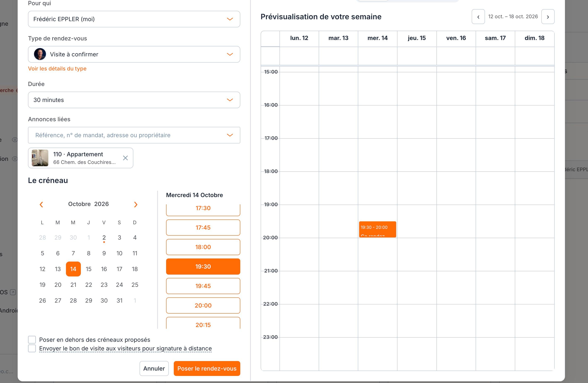Open Voir les détails du type link
Screen dimensions: 588x383
[57, 69]
